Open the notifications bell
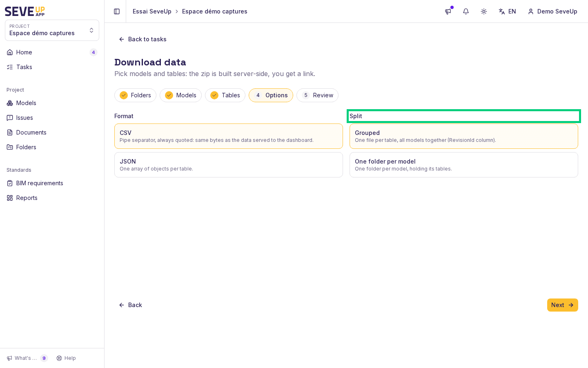Screen dimensions: 588x368 pyautogui.click(x=466, y=11)
